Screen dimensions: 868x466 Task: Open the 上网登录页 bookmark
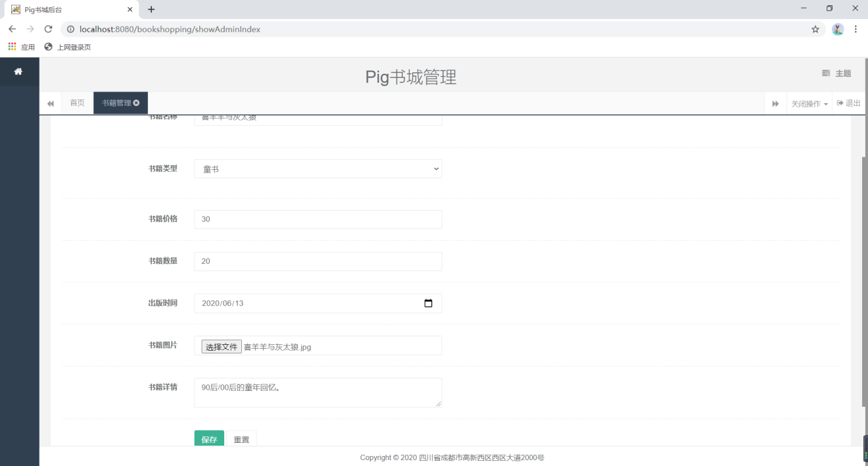(68, 47)
